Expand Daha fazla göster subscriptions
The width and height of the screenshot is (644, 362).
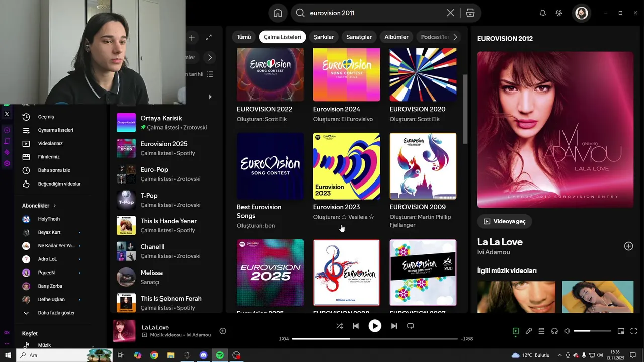(49, 313)
